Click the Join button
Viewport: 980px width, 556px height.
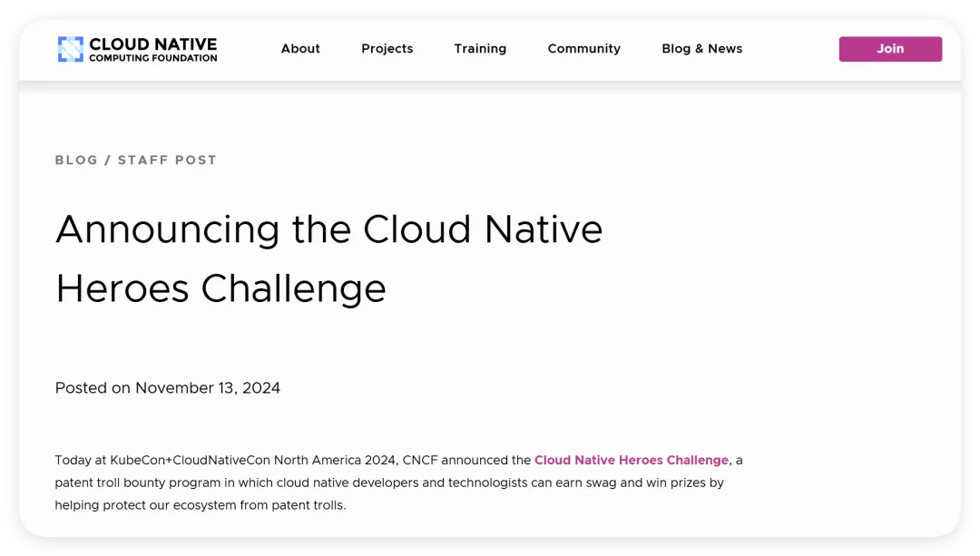[x=890, y=49]
